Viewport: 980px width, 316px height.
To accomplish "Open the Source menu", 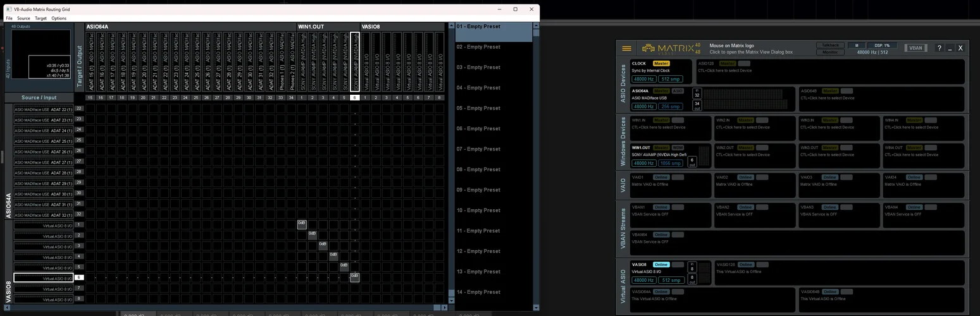I will click(x=23, y=18).
